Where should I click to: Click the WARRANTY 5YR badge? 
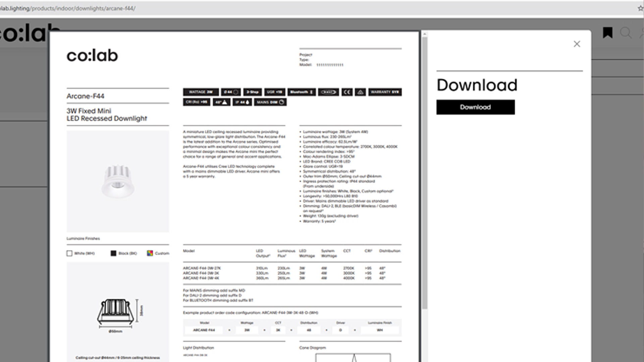tap(385, 92)
